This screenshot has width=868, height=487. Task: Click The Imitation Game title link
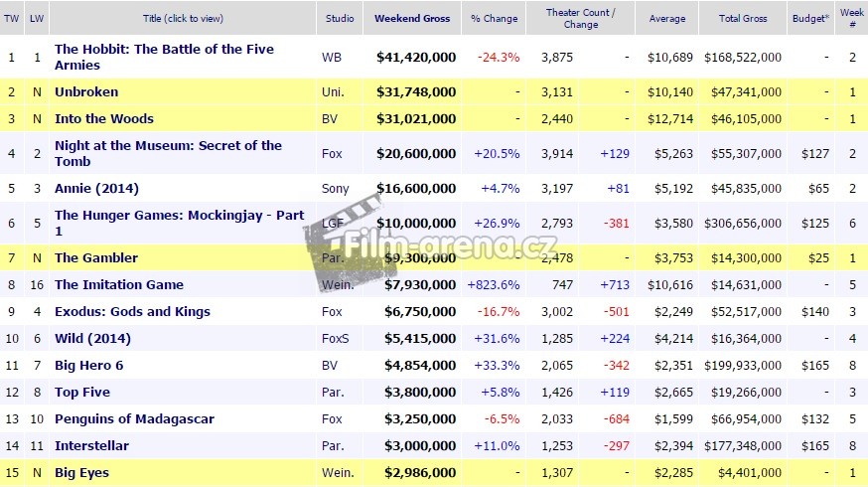pyautogui.click(x=119, y=284)
